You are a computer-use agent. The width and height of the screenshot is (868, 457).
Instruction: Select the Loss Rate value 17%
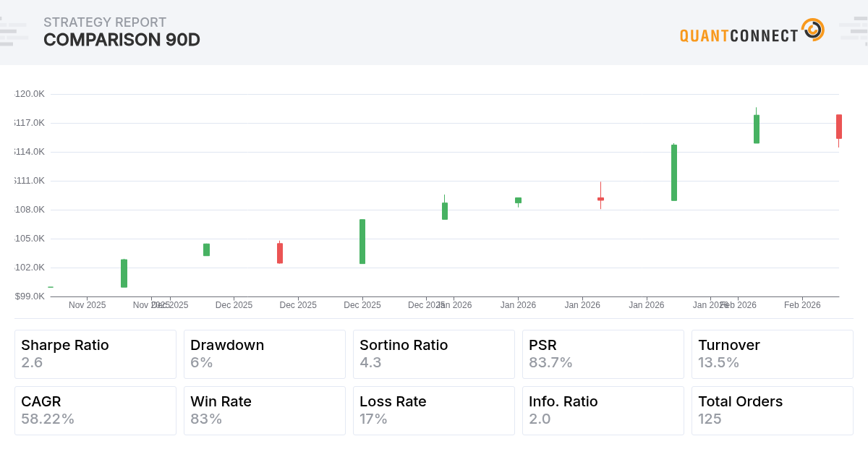pos(373,419)
